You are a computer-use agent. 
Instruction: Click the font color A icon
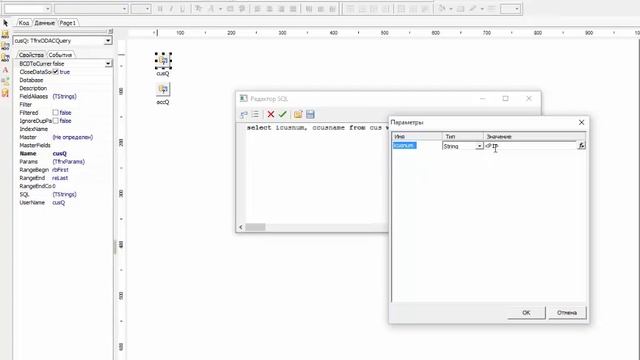tap(211, 9)
